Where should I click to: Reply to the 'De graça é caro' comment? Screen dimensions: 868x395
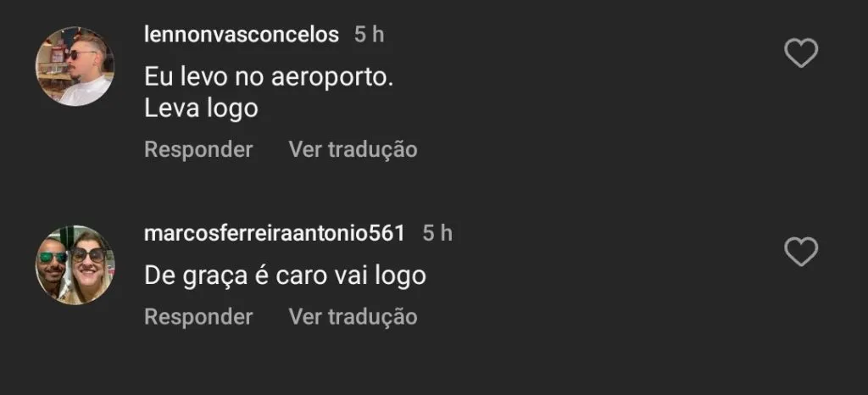pos(198,316)
